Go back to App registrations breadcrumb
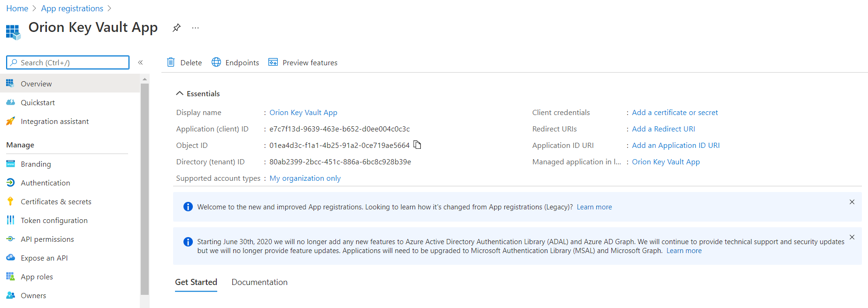The width and height of the screenshot is (868, 308). click(72, 8)
